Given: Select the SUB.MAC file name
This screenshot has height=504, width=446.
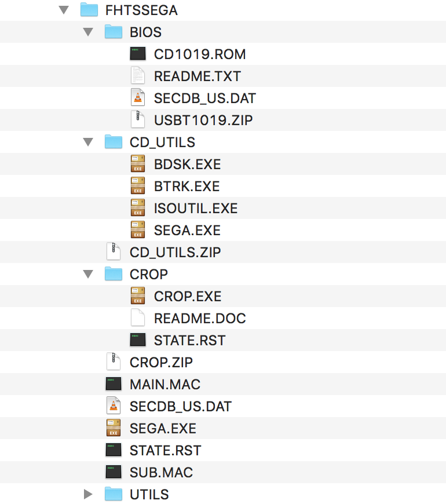Looking at the screenshot, I should (x=161, y=473).
